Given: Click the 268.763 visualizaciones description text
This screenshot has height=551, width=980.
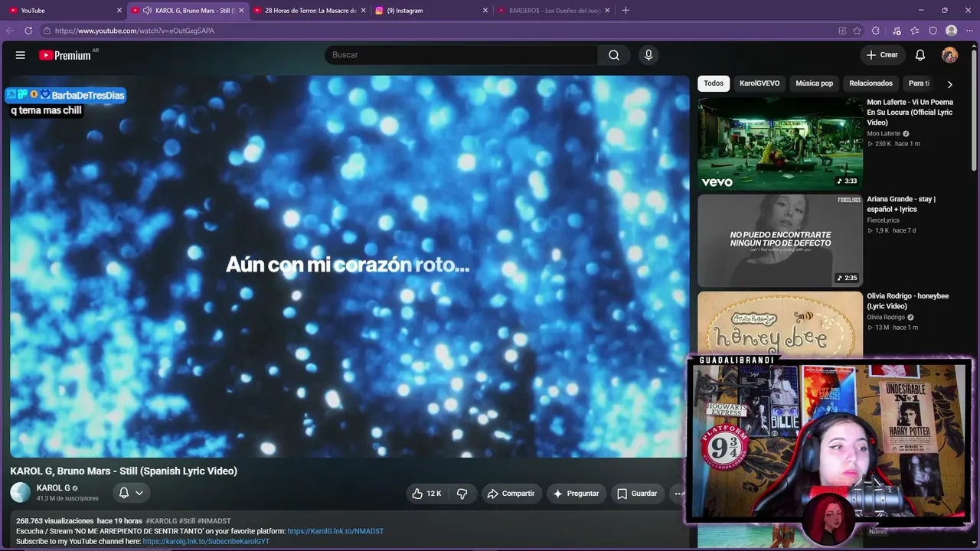Looking at the screenshot, I should click(55, 521).
